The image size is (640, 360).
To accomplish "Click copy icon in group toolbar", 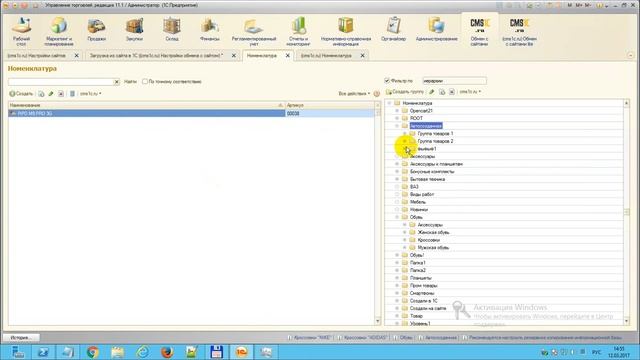I will (442, 92).
